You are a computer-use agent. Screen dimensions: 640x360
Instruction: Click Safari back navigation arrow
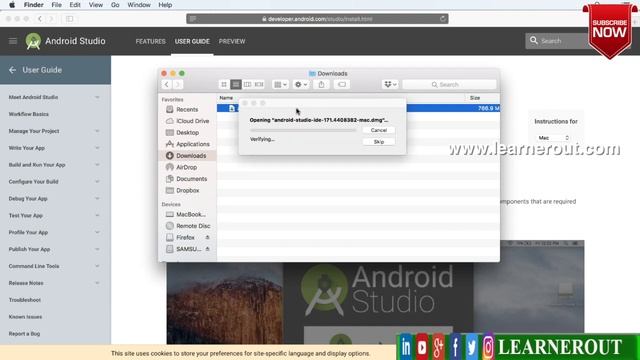[x=40, y=19]
